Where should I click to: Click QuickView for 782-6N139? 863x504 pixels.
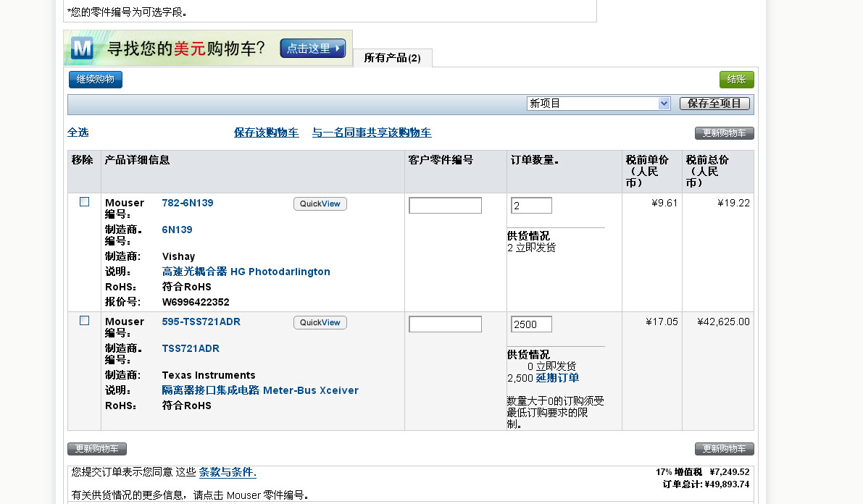click(320, 203)
